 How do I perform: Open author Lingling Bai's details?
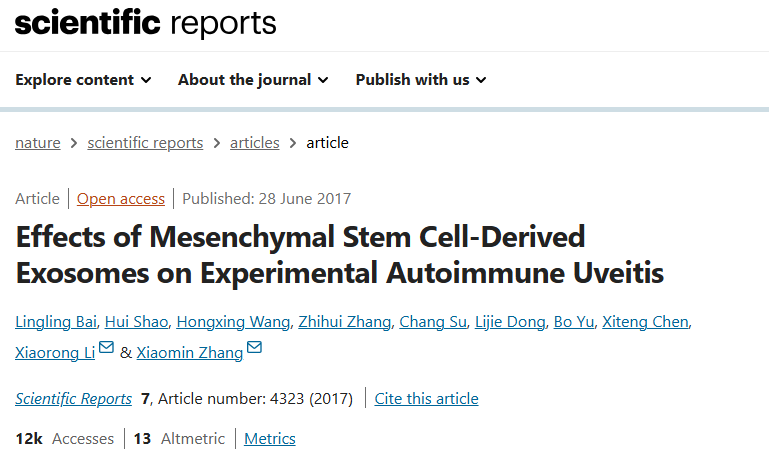(56, 321)
